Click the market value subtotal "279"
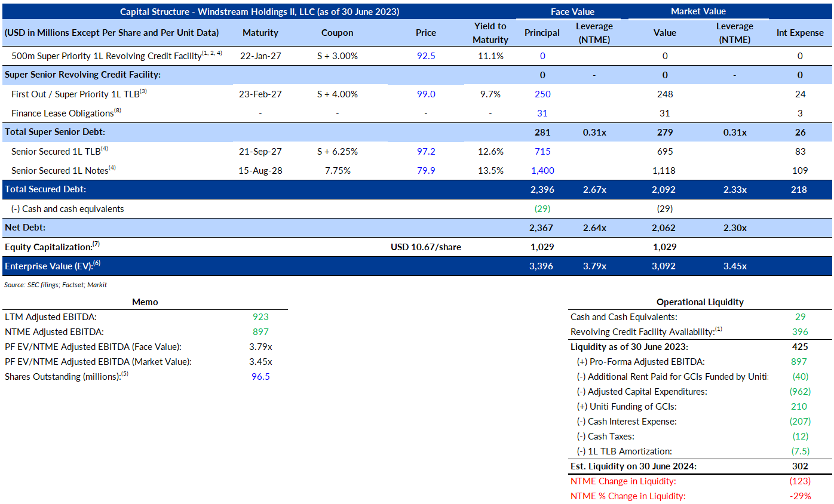The width and height of the screenshot is (834, 504). (x=664, y=133)
